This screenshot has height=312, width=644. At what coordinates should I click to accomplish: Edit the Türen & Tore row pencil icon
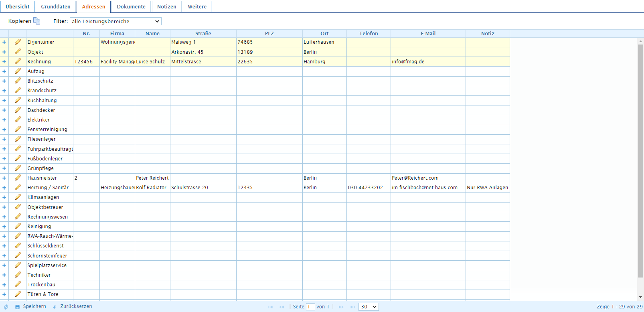pos(18,294)
